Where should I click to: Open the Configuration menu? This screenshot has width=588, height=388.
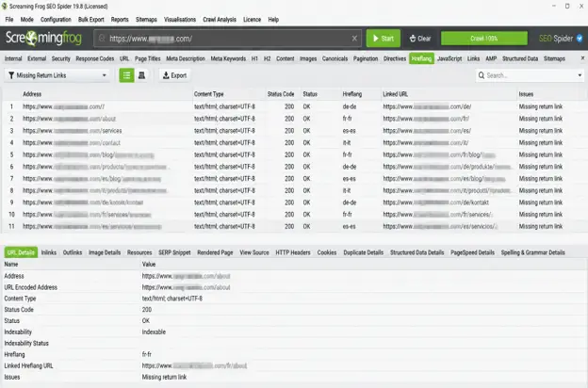tap(56, 20)
